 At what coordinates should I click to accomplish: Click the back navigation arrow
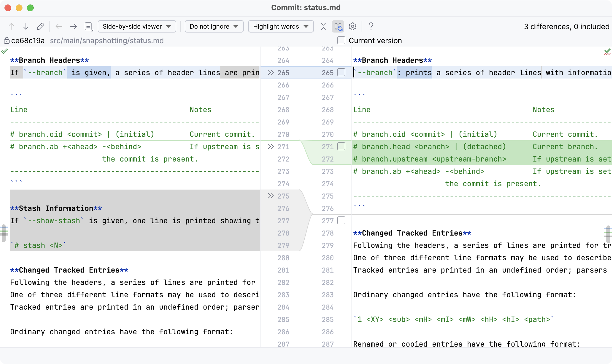click(x=59, y=26)
